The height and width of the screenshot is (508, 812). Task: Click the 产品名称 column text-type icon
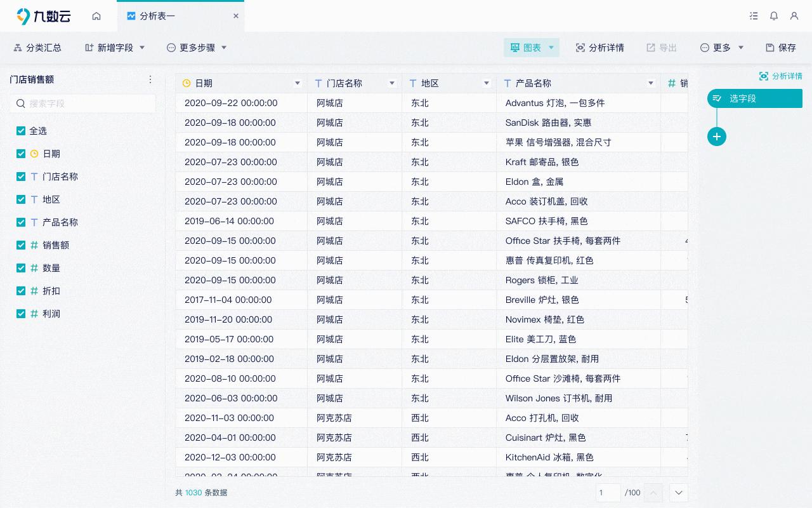click(507, 83)
